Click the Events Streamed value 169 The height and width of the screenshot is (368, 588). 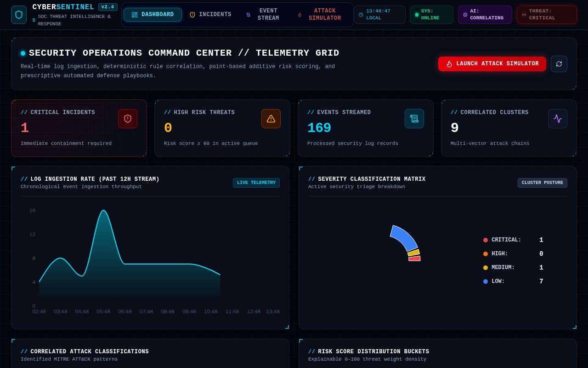319,128
